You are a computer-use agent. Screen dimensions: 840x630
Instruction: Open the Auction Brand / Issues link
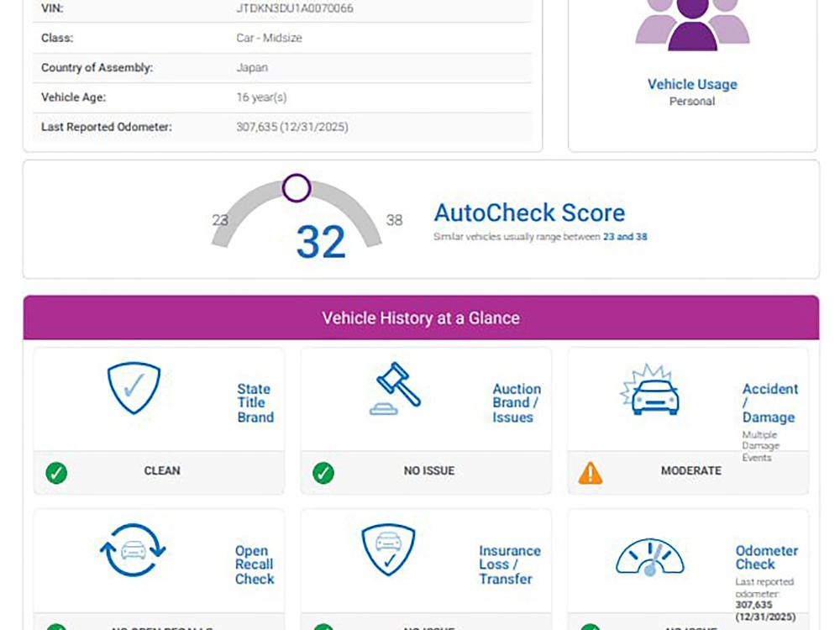click(x=516, y=402)
